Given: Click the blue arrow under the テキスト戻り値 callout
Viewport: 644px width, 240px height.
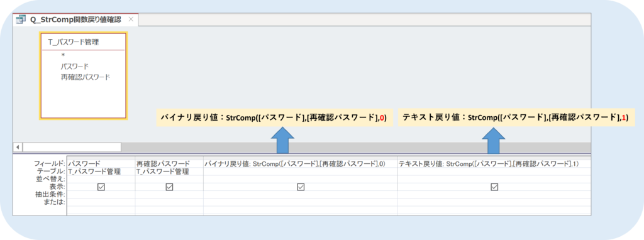Looking at the screenshot, I should click(x=493, y=140).
